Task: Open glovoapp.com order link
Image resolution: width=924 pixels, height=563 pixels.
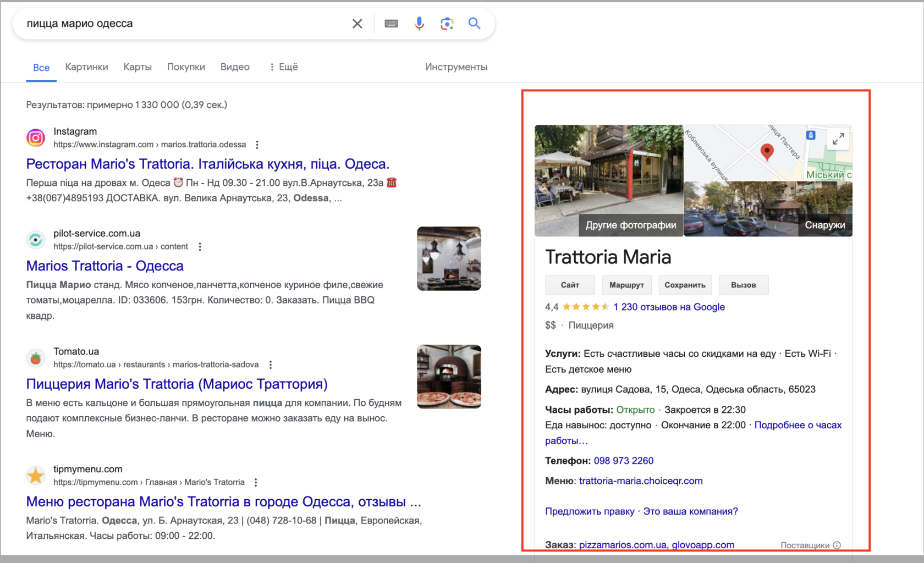Action: (703, 545)
